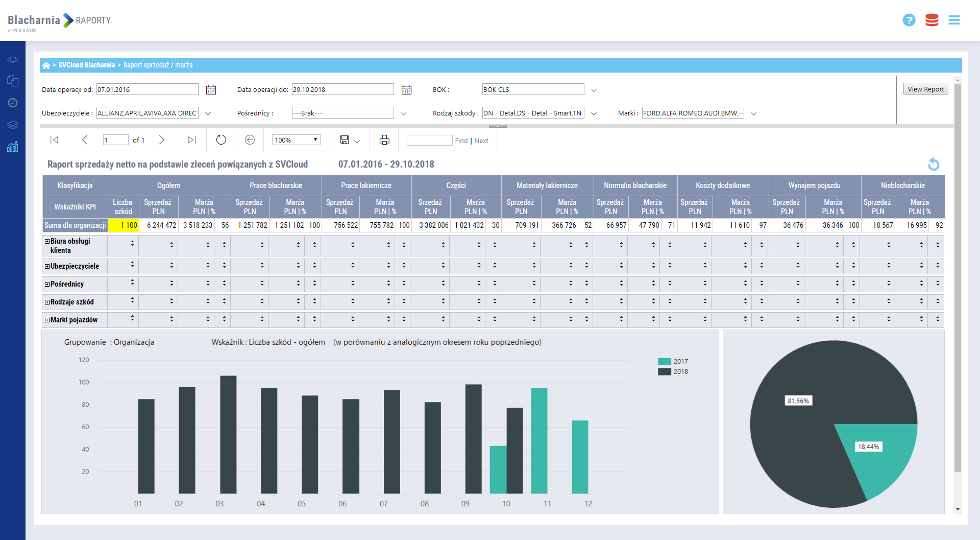Viewport: 980px width, 540px height.
Task: Click the help question mark icon
Action: 909,20
